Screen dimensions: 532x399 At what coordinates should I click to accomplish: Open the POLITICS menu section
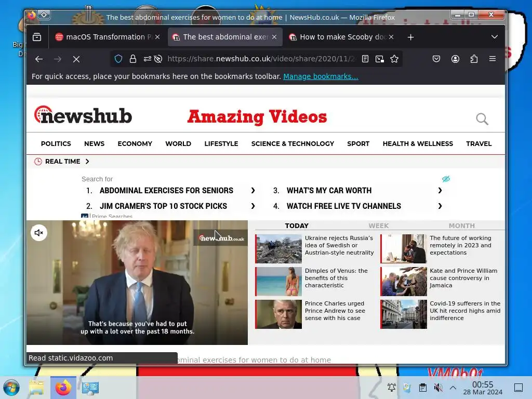point(56,144)
